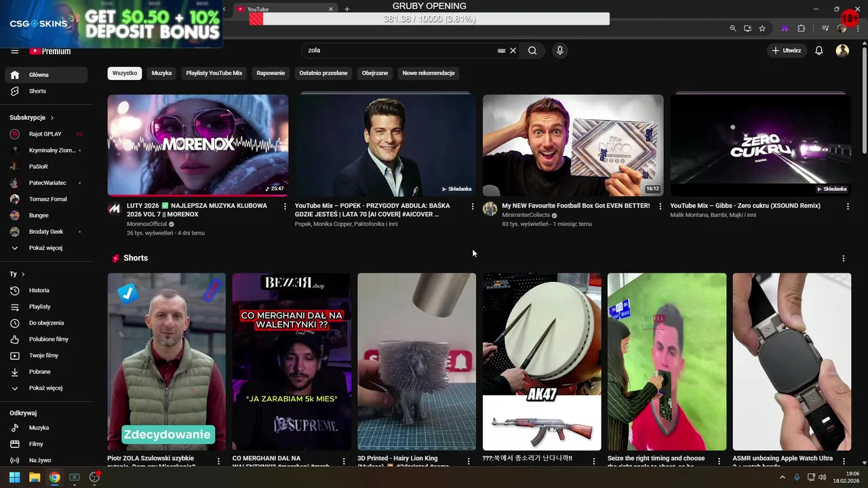The width and height of the screenshot is (868, 488).
Task: Click the YouTube Premium logo
Action: pyautogui.click(x=50, y=51)
